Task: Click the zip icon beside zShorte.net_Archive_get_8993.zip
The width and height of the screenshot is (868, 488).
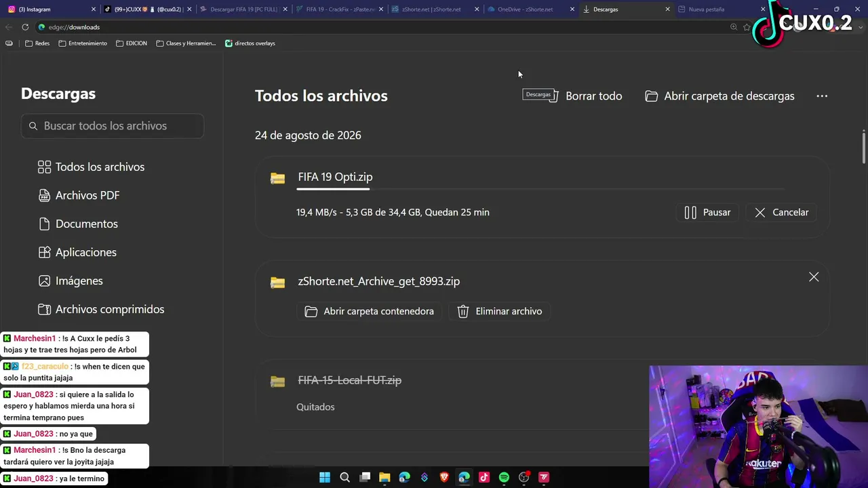Action: click(277, 283)
